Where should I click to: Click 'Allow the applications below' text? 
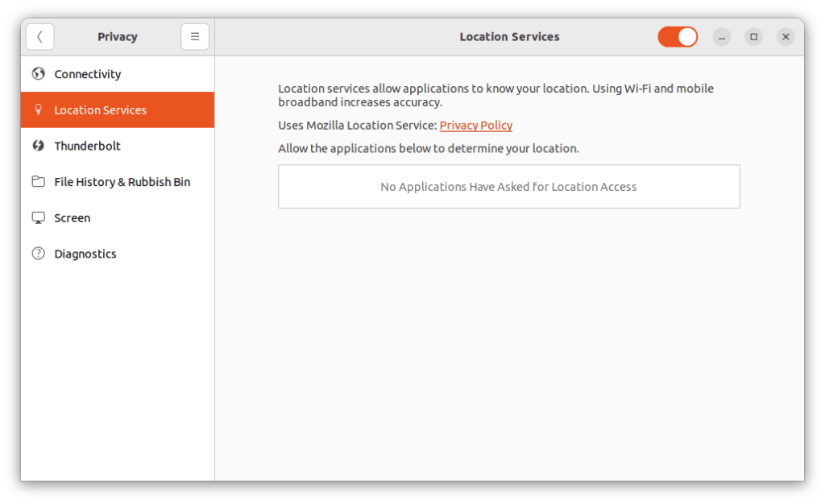(429, 148)
